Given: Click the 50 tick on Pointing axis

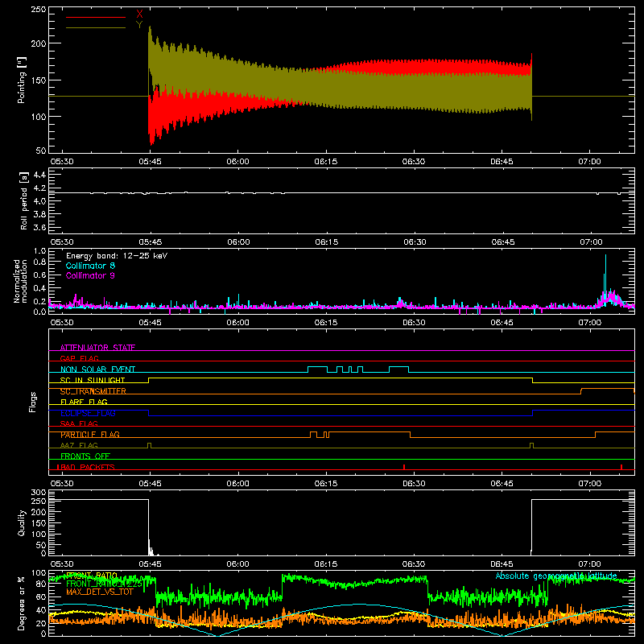Looking at the screenshot, I should pyautogui.click(x=41, y=151).
